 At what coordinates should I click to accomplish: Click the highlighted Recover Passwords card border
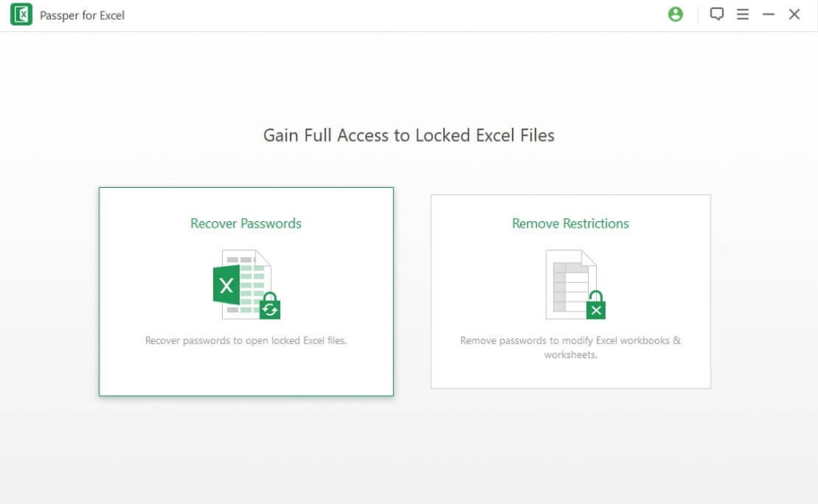pyautogui.click(x=245, y=189)
